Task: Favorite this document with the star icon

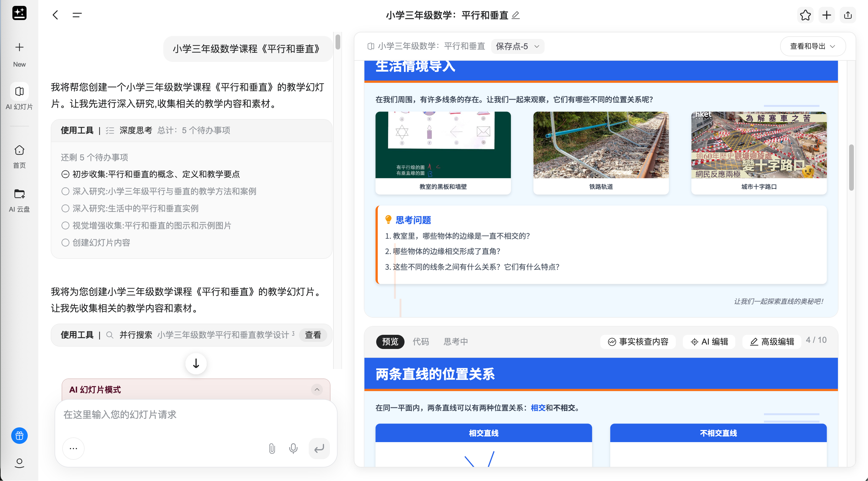Action: (806, 15)
